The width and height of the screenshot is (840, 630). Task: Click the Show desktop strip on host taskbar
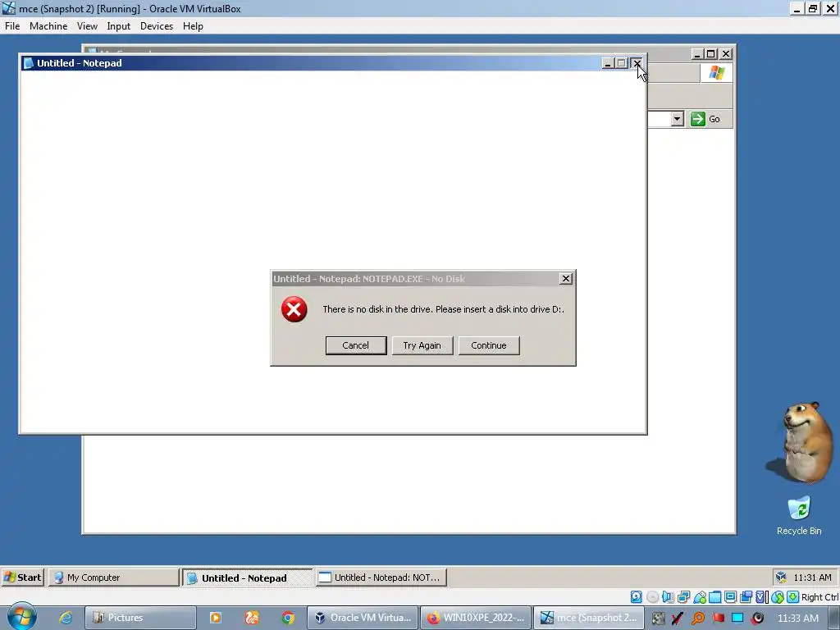click(x=834, y=618)
